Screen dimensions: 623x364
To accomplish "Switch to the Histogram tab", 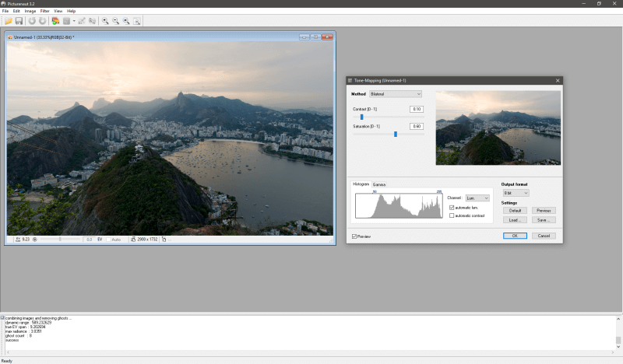I will [361, 184].
